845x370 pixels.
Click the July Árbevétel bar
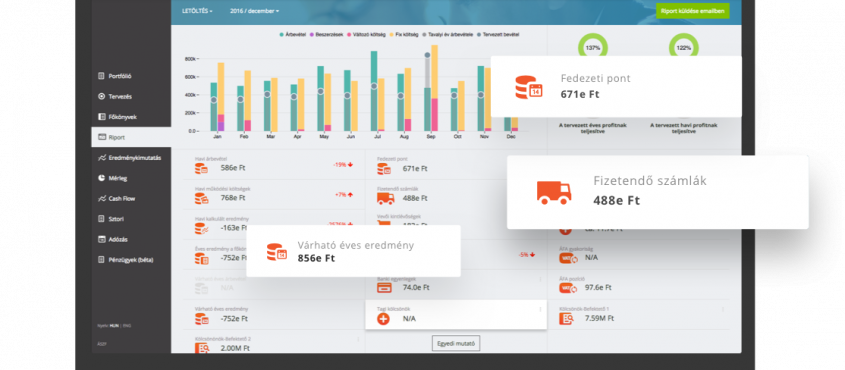pos(373,91)
